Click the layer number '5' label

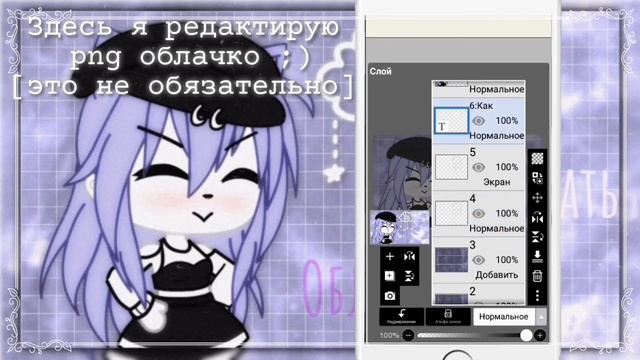tap(473, 152)
